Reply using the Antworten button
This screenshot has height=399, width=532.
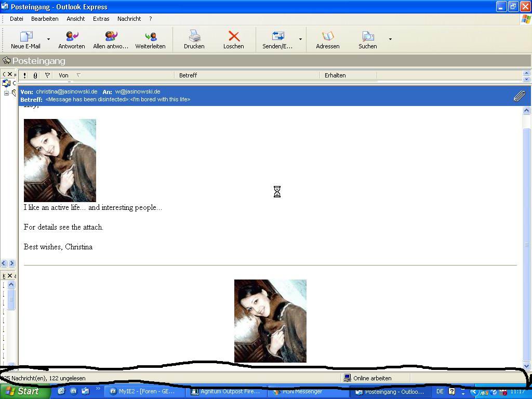[x=72, y=40]
